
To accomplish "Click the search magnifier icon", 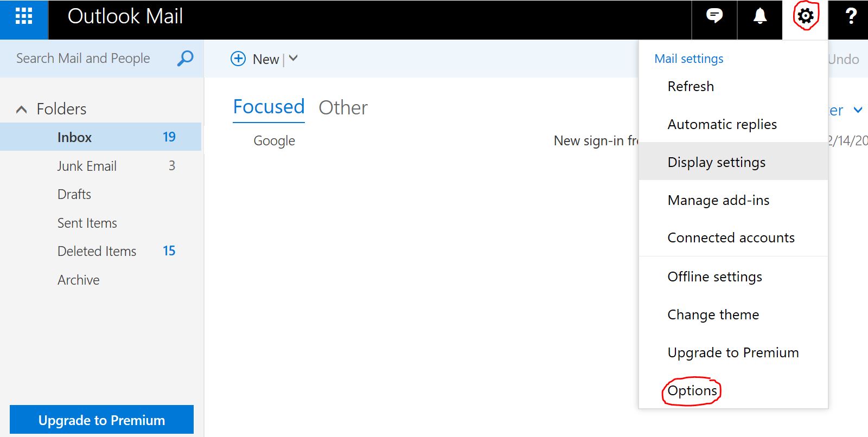I will [x=185, y=58].
